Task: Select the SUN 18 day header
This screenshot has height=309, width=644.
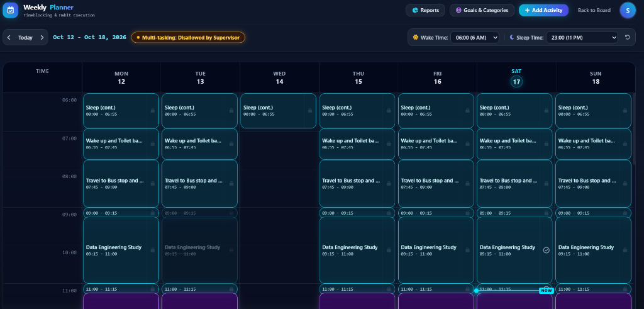Action: (x=596, y=77)
